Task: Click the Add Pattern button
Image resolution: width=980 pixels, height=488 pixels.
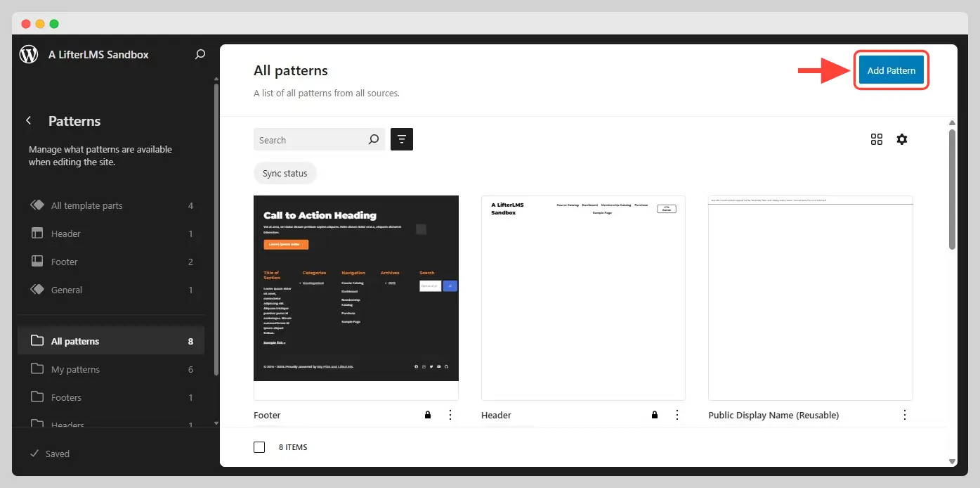Action: [x=891, y=70]
